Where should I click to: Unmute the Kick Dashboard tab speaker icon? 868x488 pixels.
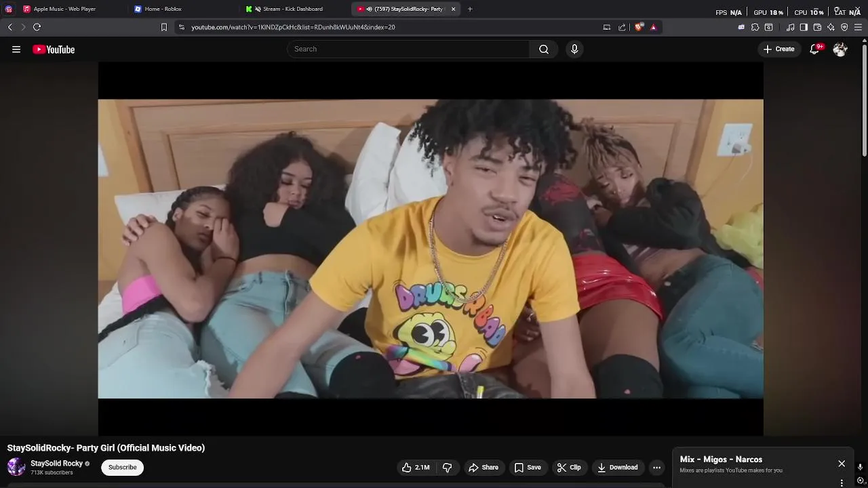click(x=258, y=9)
